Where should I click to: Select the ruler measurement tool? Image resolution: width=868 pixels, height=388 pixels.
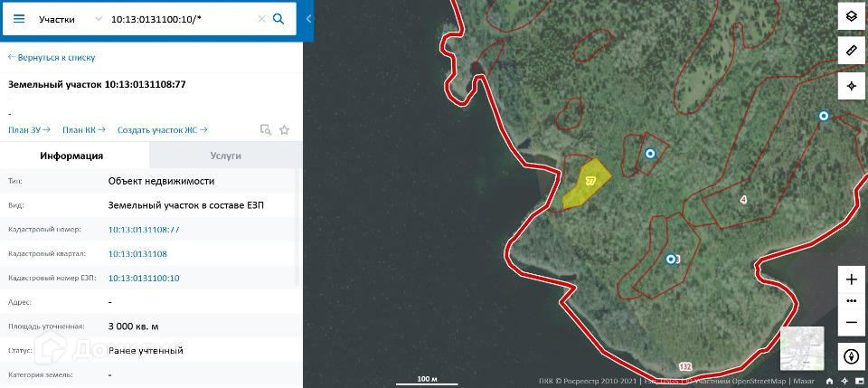[x=852, y=51]
